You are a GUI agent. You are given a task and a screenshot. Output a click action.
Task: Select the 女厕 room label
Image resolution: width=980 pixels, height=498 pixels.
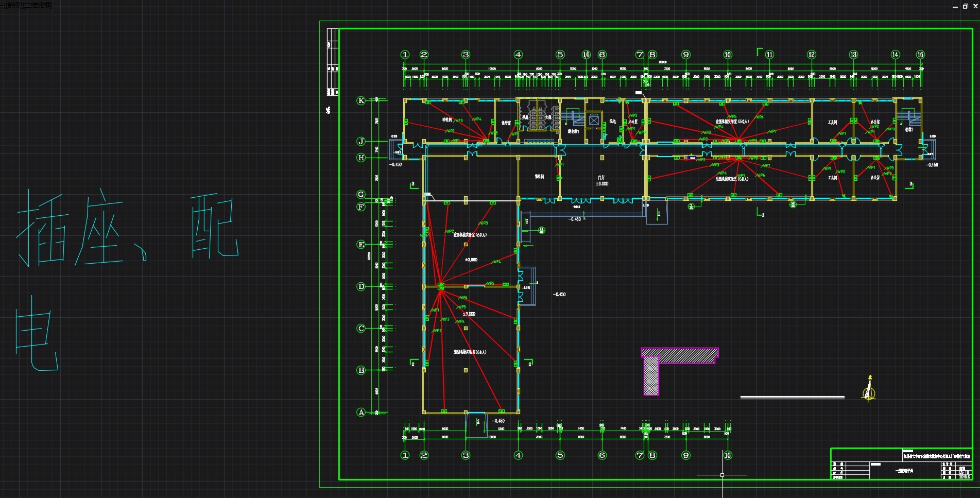[548, 117]
